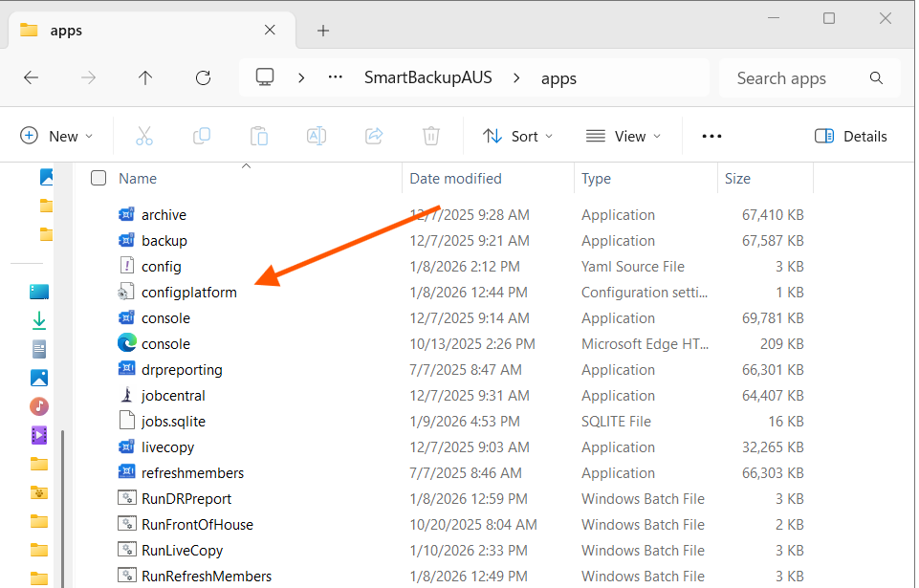Refresh the current folder view
Viewport: 919px width, 588px height.
(203, 78)
